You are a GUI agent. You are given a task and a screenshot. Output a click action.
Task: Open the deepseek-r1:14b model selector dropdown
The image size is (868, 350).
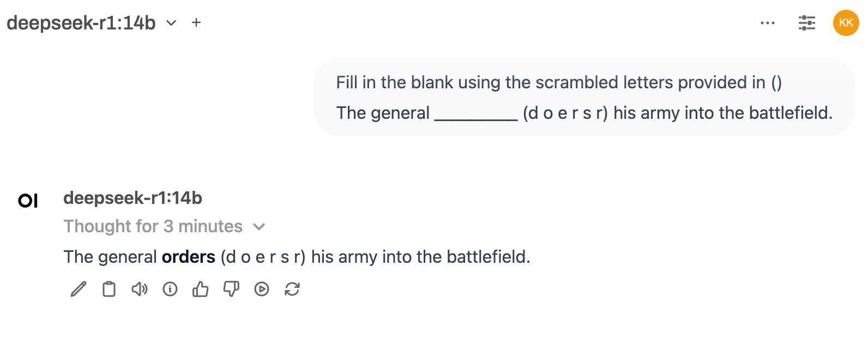(x=81, y=23)
